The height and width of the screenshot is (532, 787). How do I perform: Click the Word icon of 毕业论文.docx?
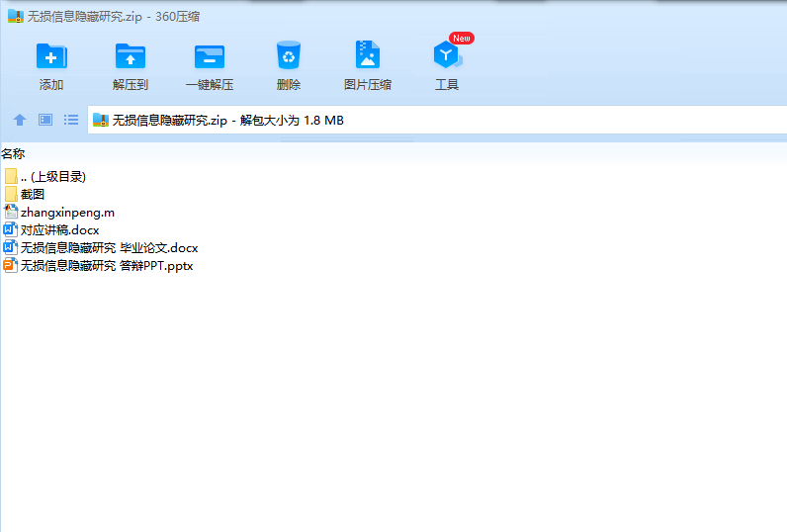click(11, 247)
